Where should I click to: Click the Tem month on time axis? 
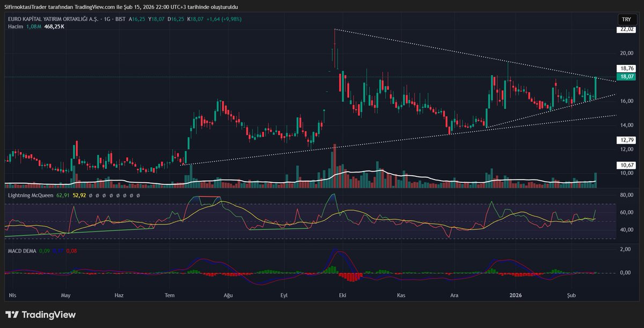point(170,295)
